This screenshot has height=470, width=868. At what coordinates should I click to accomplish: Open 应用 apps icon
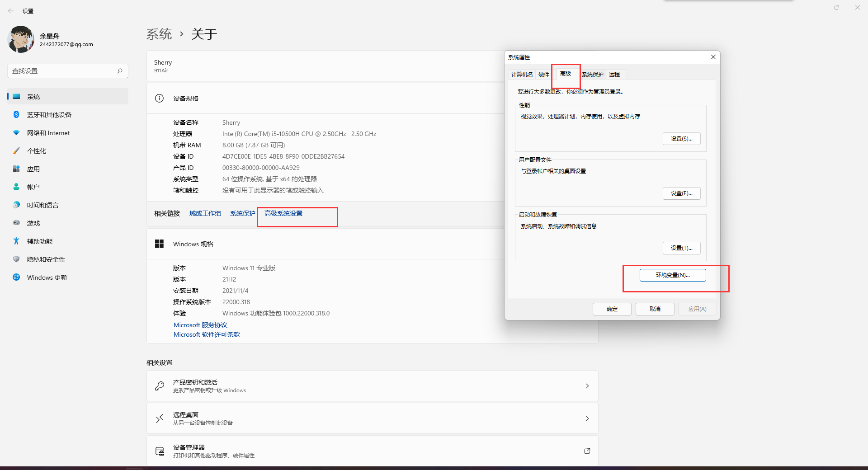coord(16,169)
